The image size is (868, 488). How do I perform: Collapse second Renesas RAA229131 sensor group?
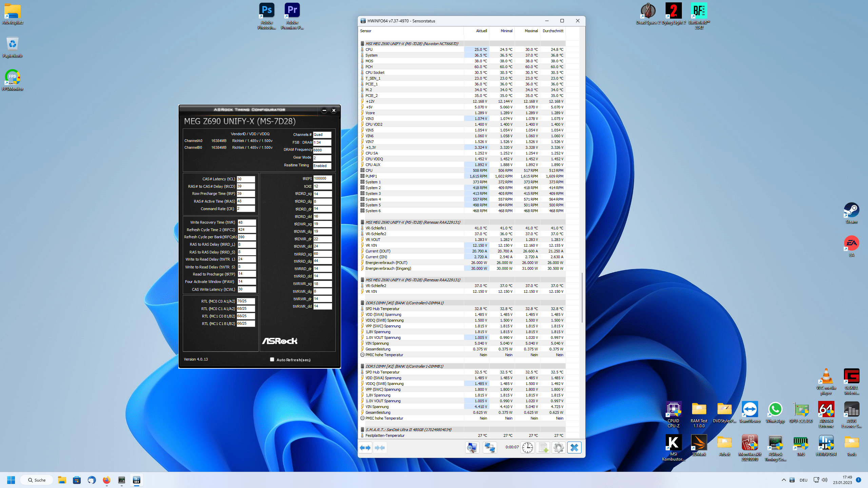point(362,280)
